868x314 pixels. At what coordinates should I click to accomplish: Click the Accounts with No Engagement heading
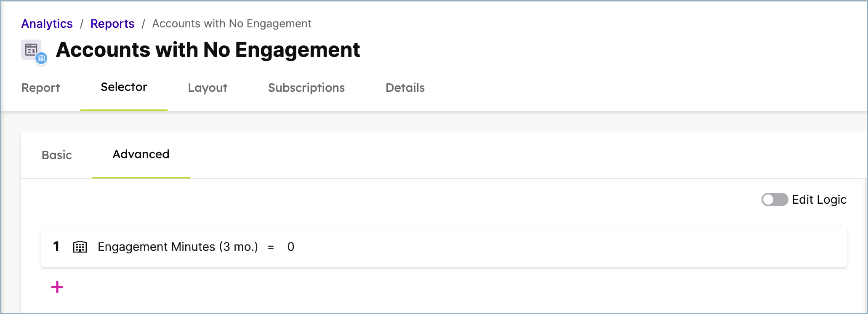[x=208, y=50]
